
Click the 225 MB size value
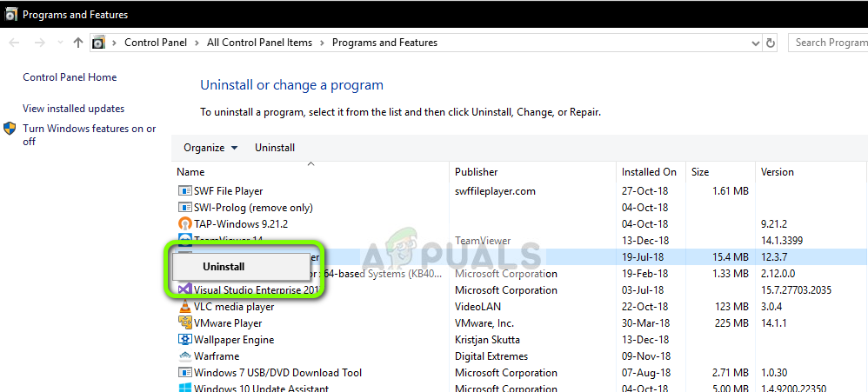pos(731,322)
